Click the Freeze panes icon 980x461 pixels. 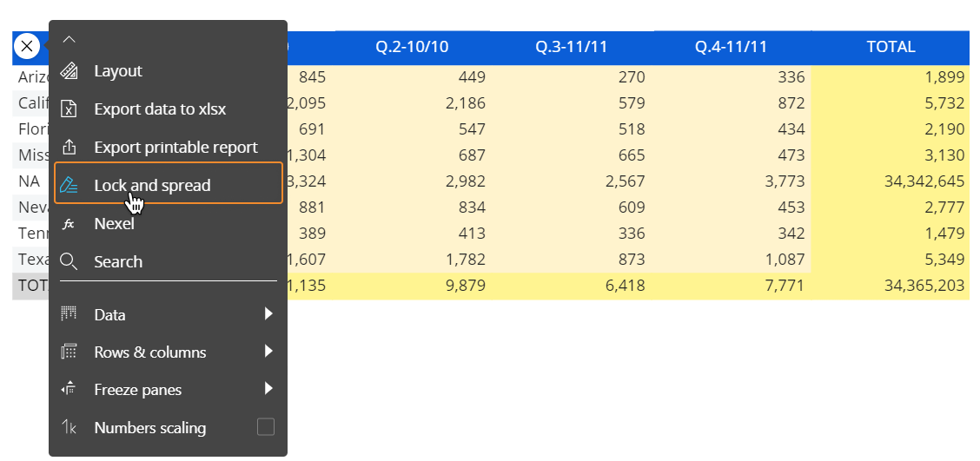[x=70, y=390]
